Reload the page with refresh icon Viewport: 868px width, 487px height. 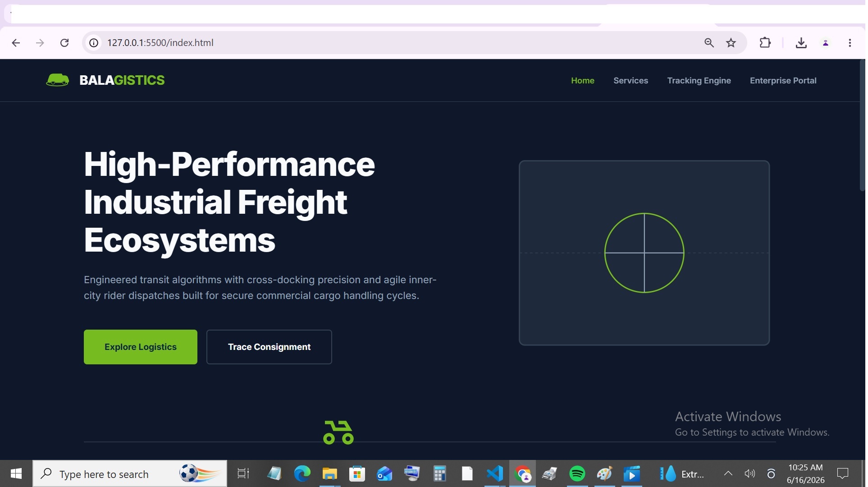pos(64,43)
